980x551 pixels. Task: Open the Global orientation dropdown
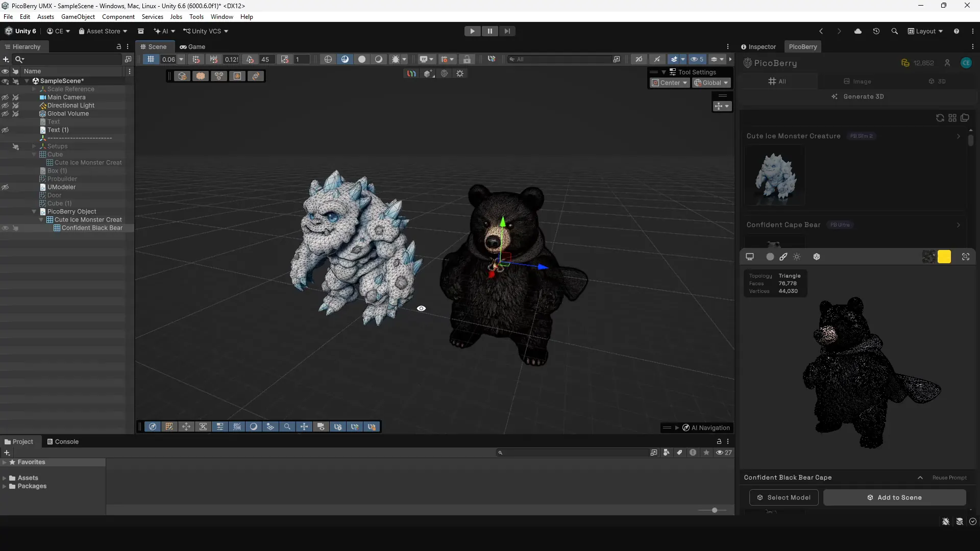tap(712, 83)
